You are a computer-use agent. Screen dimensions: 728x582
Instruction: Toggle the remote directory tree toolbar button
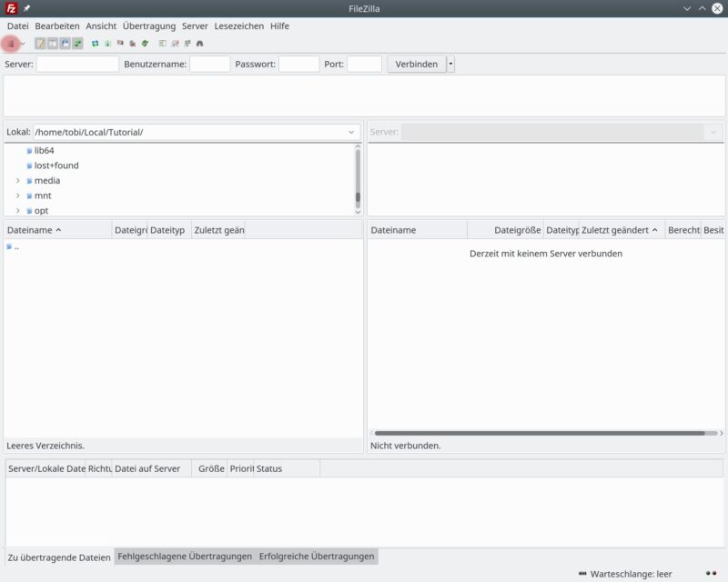click(x=65, y=44)
